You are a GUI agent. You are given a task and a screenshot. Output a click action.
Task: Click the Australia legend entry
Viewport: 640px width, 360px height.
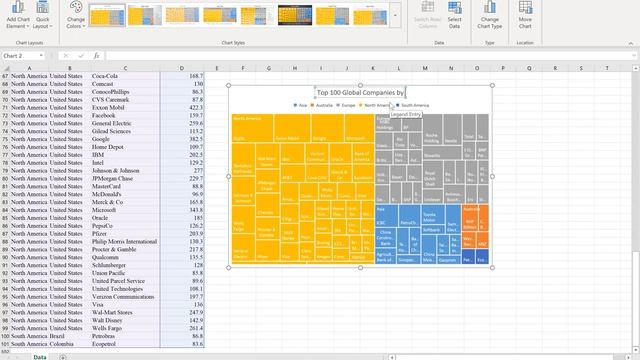(322, 105)
